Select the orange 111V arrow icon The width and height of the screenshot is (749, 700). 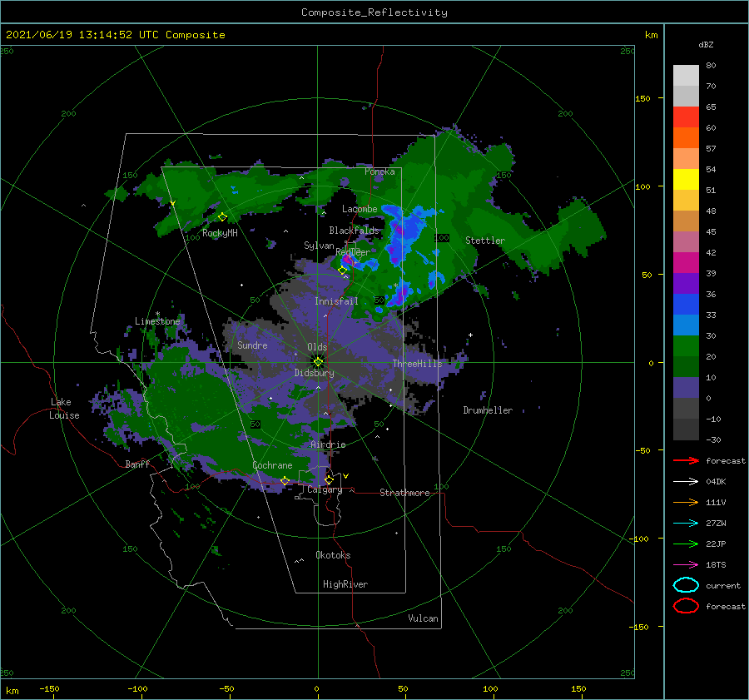tap(686, 502)
